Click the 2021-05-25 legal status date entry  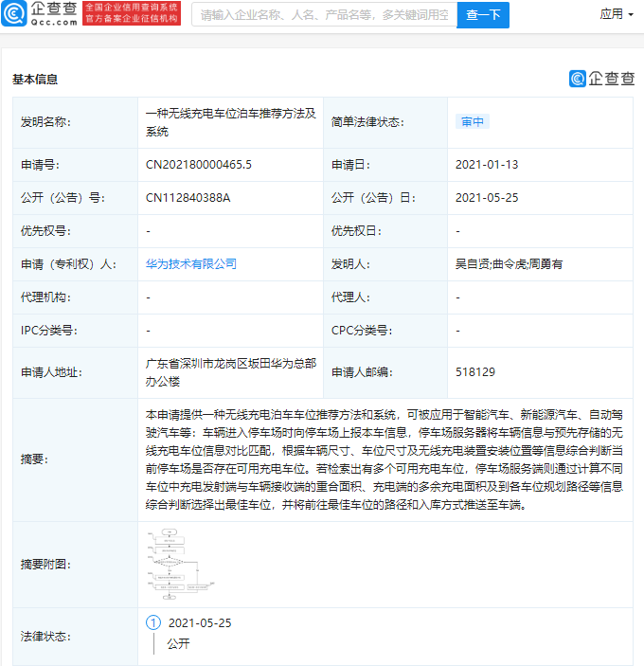(200, 623)
